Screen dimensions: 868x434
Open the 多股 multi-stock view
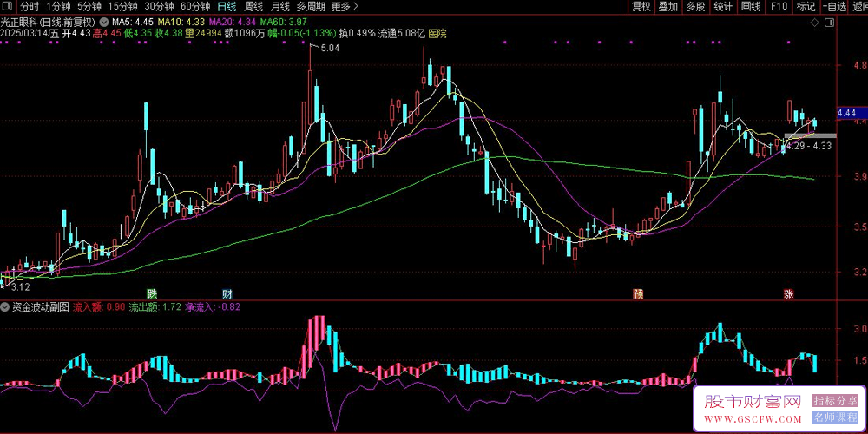pyautogui.click(x=695, y=7)
